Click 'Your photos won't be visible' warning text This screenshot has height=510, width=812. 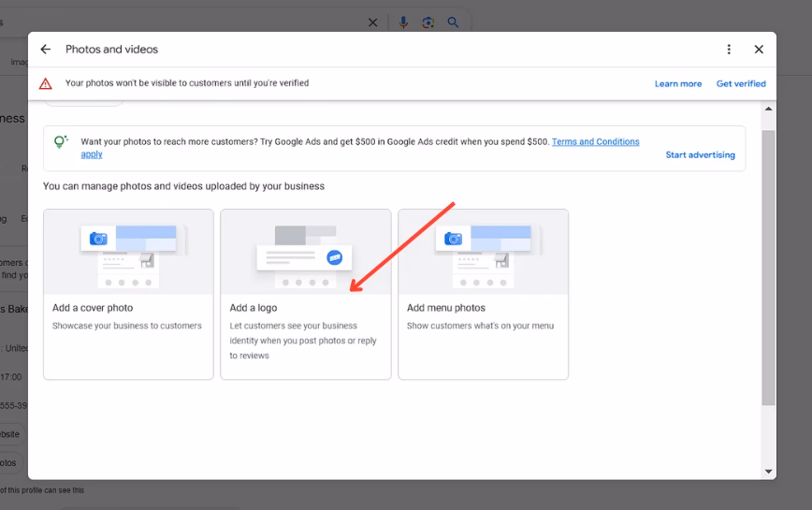coord(187,83)
